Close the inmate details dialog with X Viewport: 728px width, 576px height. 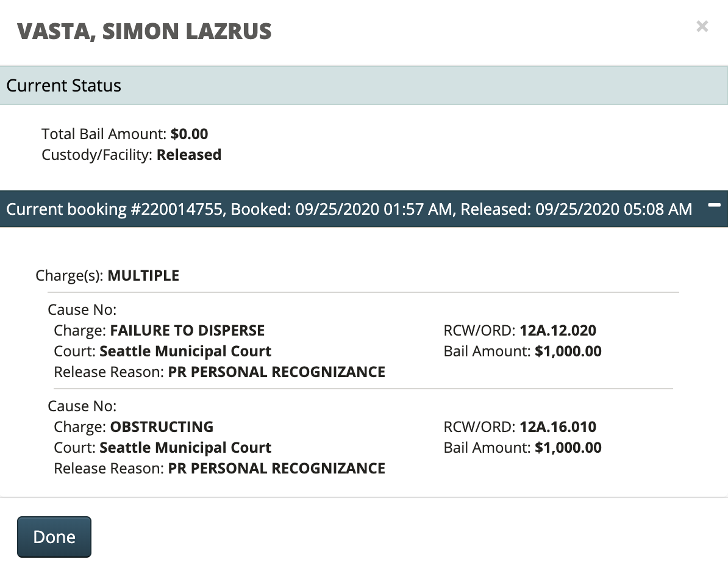pos(702,26)
